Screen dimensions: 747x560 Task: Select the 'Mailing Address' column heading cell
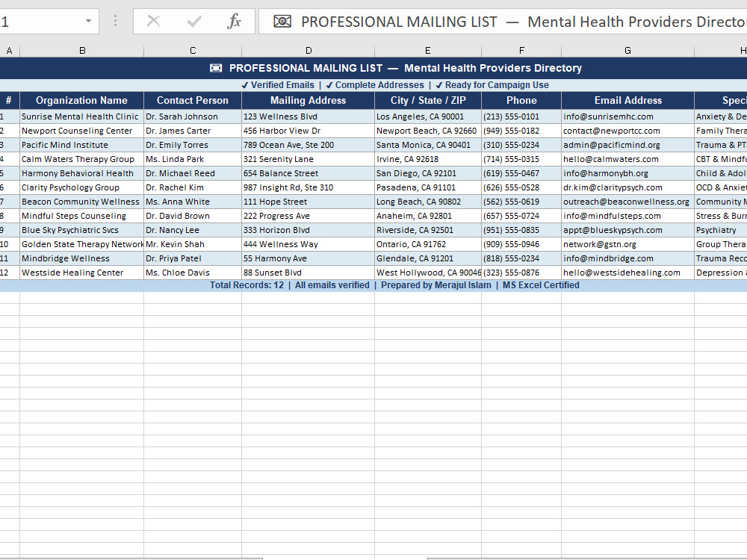click(x=308, y=100)
